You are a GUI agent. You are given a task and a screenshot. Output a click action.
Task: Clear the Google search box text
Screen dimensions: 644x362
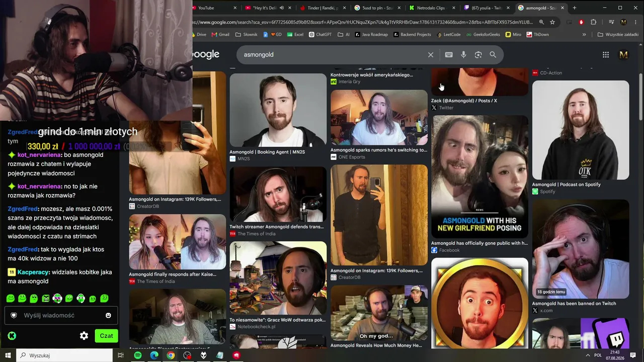point(431,55)
